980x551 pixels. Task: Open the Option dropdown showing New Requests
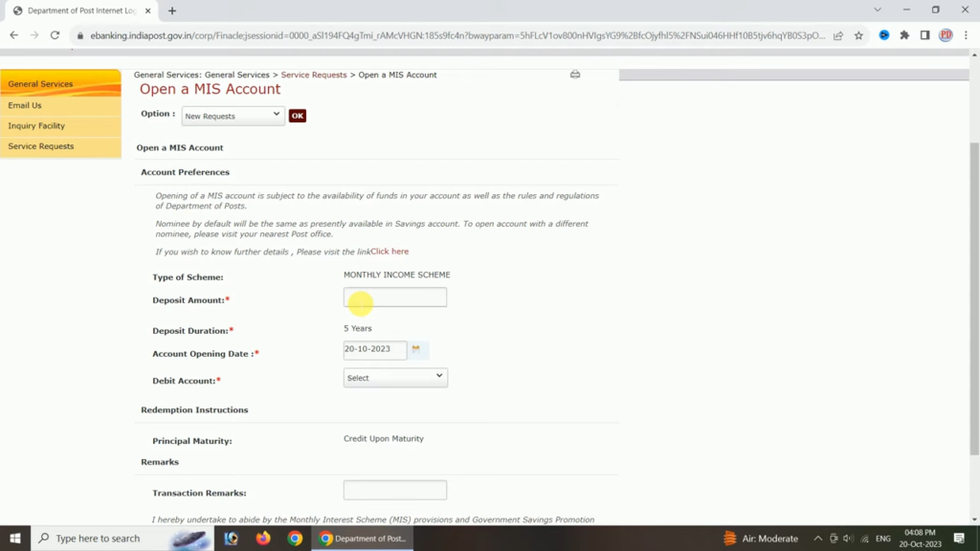234,116
